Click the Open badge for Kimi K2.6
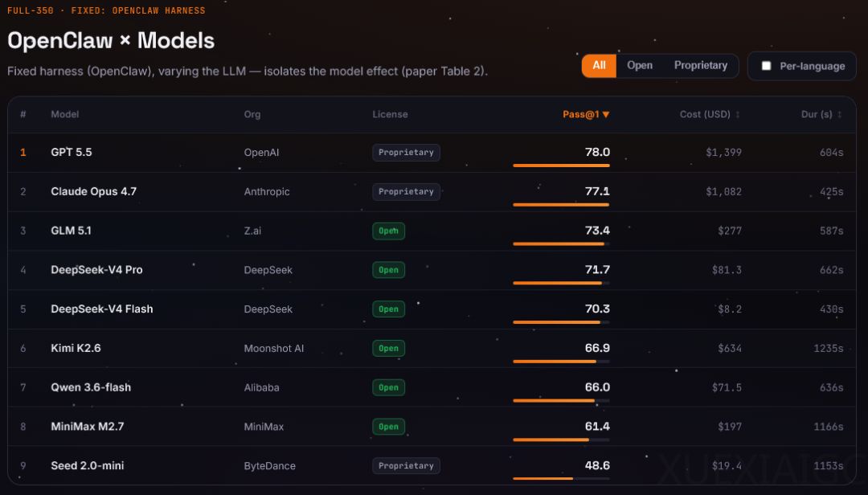 click(x=388, y=348)
